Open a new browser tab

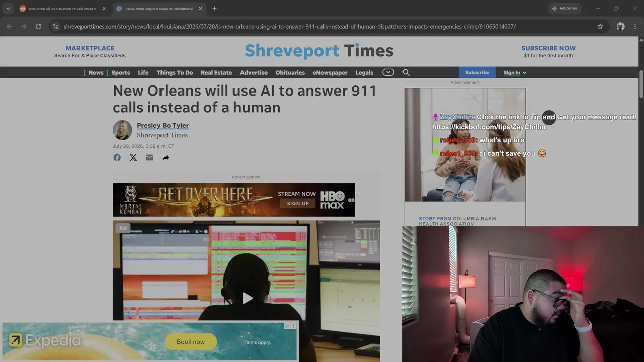pos(214,9)
